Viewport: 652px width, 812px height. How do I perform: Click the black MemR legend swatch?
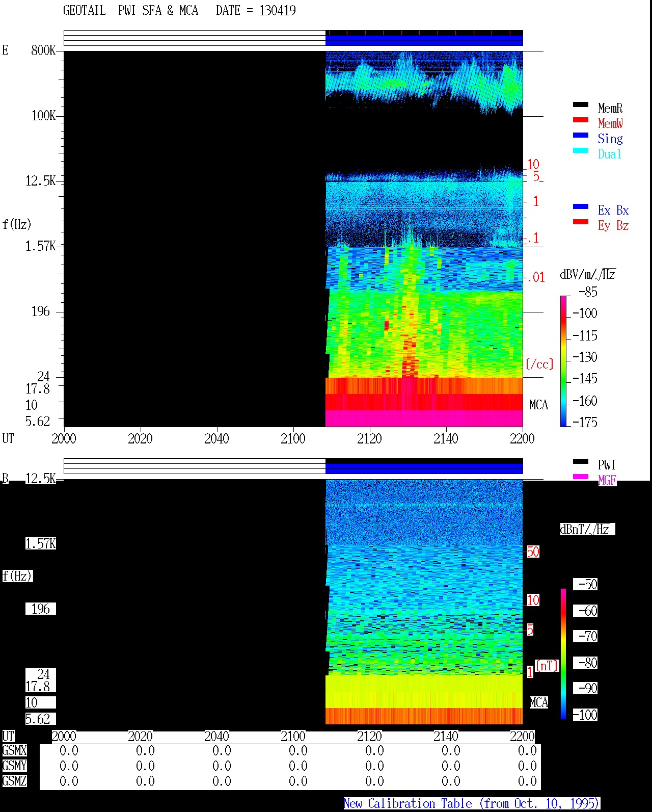click(x=581, y=104)
